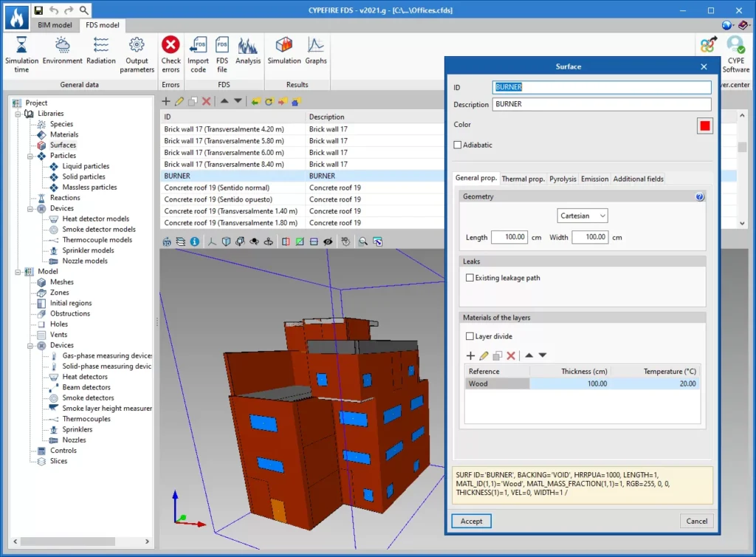Click Import code icon
The image size is (756, 557).
point(198,46)
